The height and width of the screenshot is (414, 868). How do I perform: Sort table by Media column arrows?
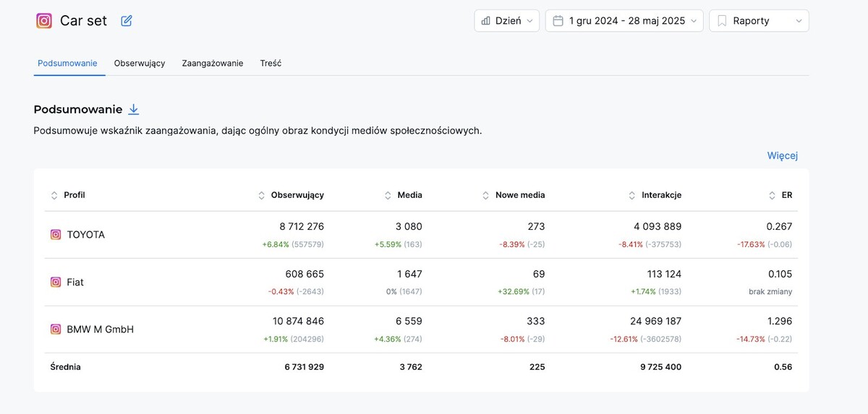coord(388,195)
